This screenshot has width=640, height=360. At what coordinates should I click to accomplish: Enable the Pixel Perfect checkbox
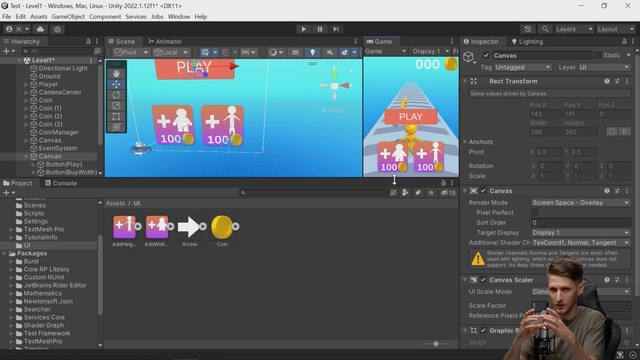point(534,213)
